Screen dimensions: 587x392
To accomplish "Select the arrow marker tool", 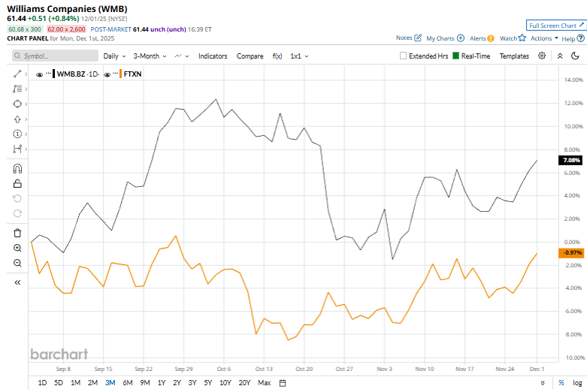I will (x=17, y=119).
